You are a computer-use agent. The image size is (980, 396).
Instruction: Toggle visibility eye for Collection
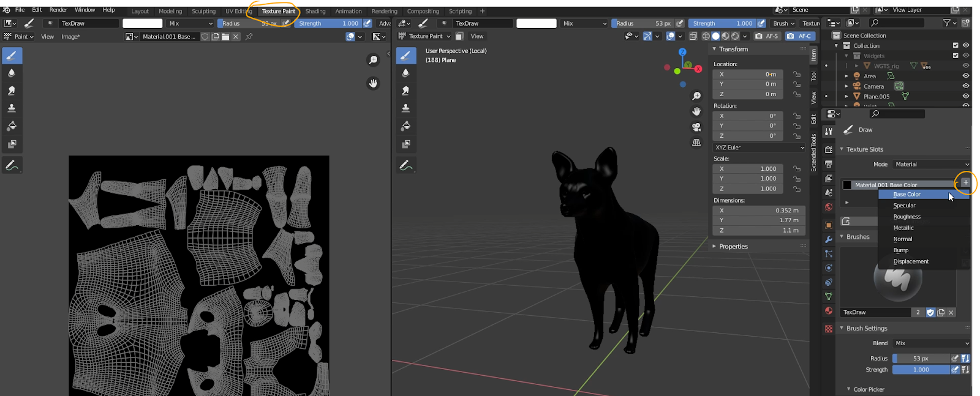click(966, 45)
